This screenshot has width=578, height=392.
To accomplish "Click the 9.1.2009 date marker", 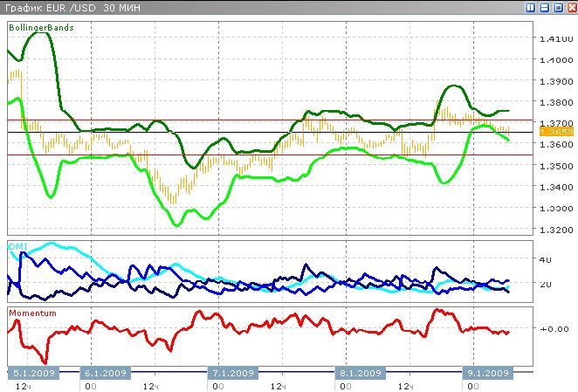I will 487,373.
